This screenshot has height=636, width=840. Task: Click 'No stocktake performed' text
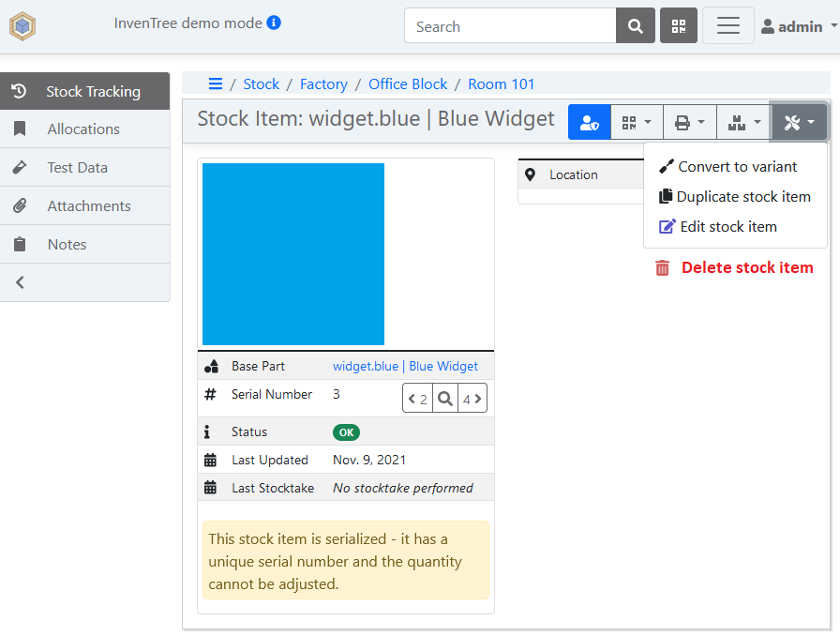tap(403, 488)
